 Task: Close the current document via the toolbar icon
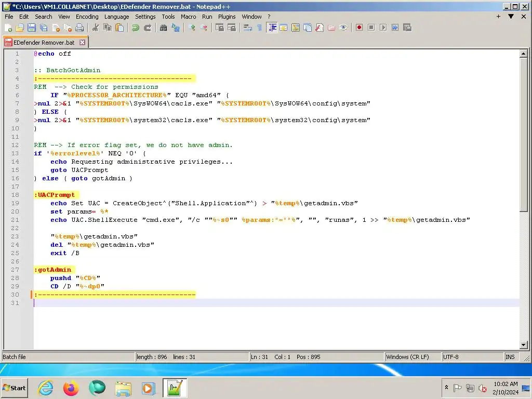56,28
